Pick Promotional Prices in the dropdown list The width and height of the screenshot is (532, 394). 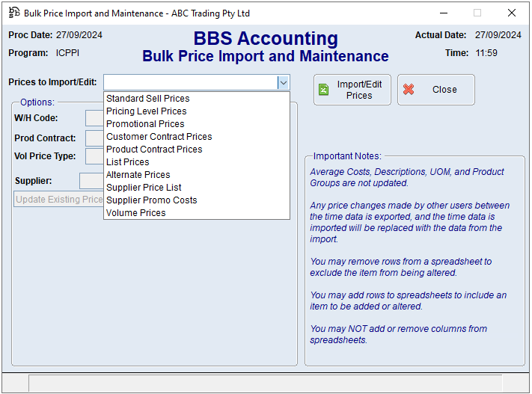pos(145,124)
